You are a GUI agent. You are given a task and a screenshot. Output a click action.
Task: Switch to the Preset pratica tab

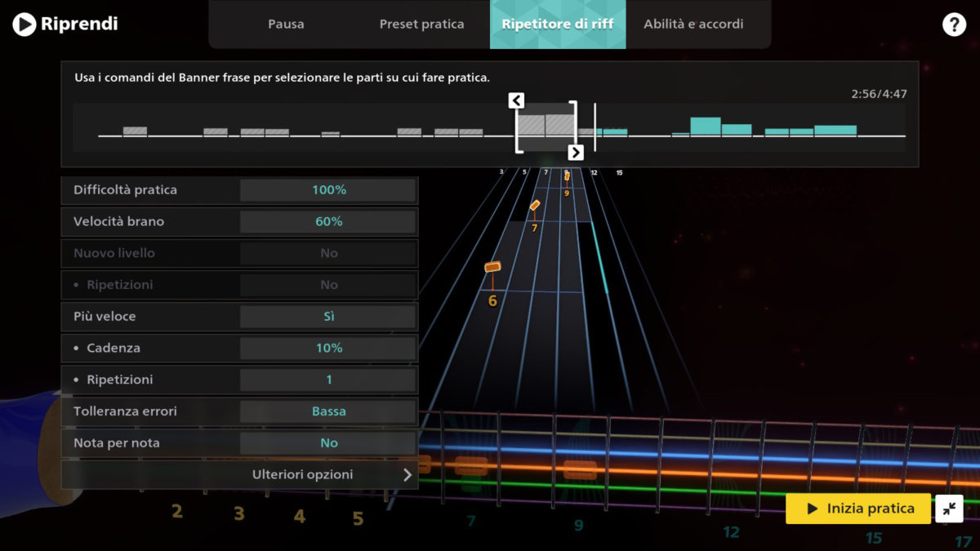point(421,24)
